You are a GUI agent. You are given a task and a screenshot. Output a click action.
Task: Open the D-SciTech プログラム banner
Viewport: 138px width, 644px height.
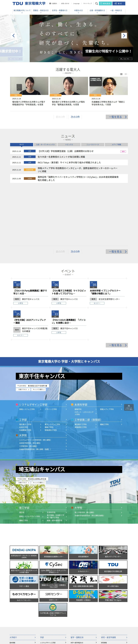click(x=83, y=596)
